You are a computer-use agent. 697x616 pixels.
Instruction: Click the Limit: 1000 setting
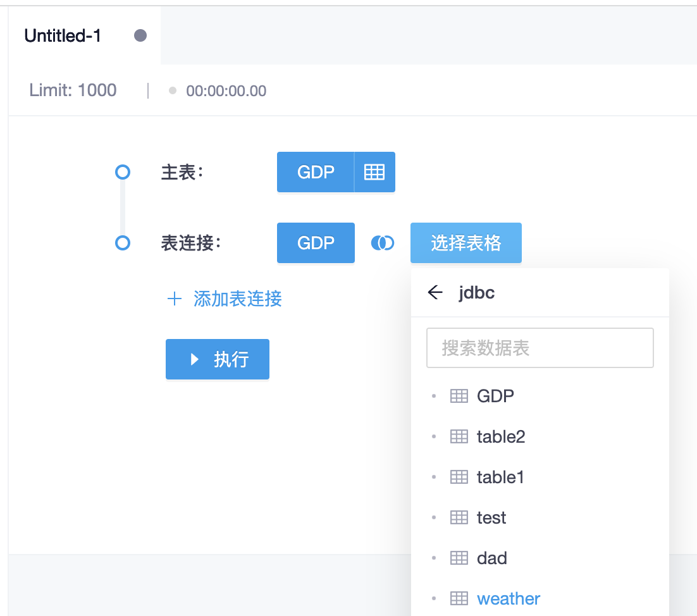point(73,90)
